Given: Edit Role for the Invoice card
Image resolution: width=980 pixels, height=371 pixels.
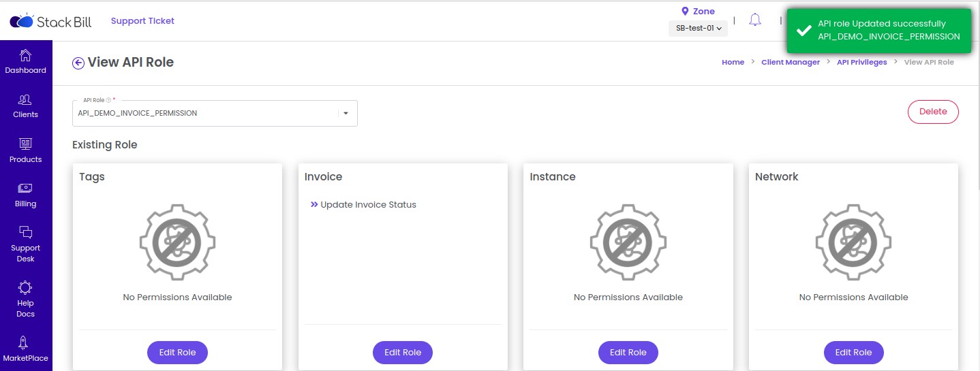Looking at the screenshot, I should tap(403, 352).
